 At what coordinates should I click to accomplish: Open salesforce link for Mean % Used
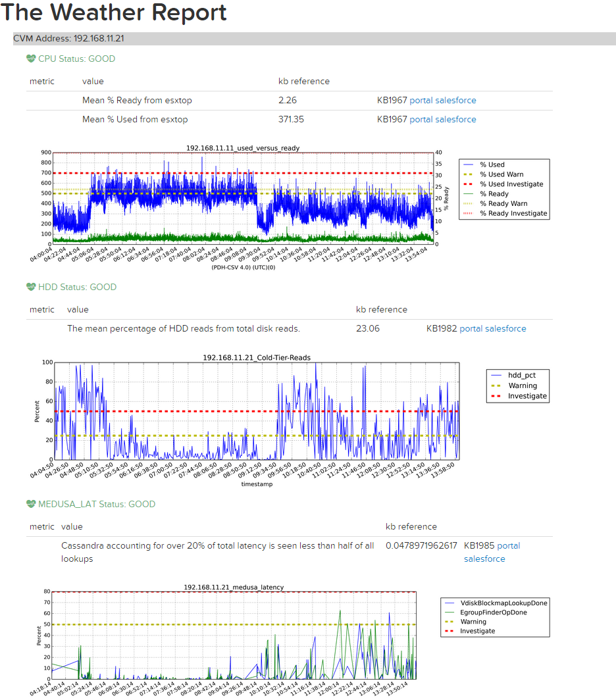click(x=455, y=119)
